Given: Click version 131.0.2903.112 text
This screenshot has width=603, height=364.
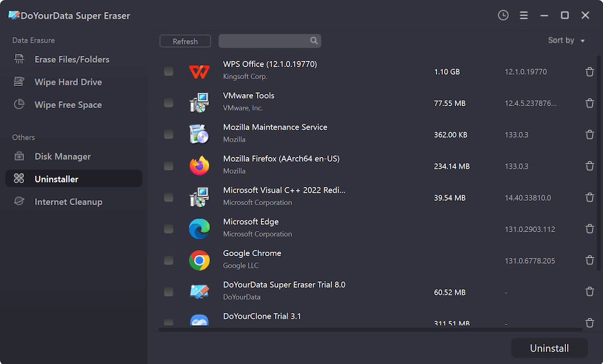Looking at the screenshot, I should pos(530,230).
